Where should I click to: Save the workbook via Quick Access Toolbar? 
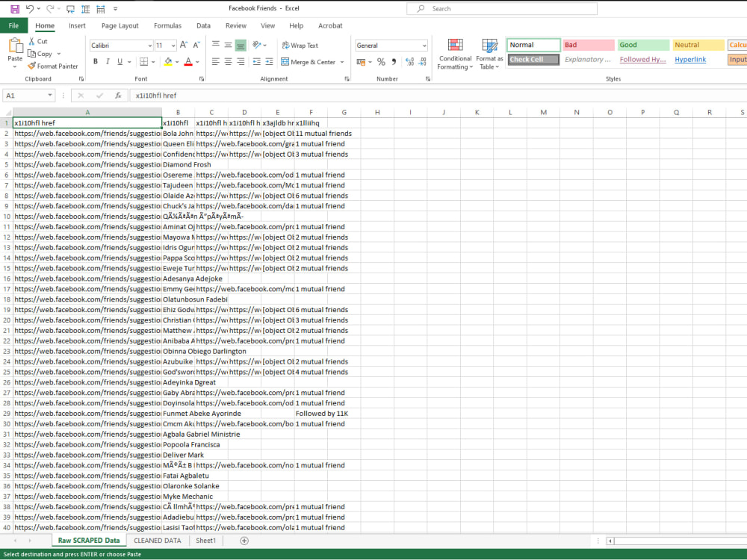16,7
